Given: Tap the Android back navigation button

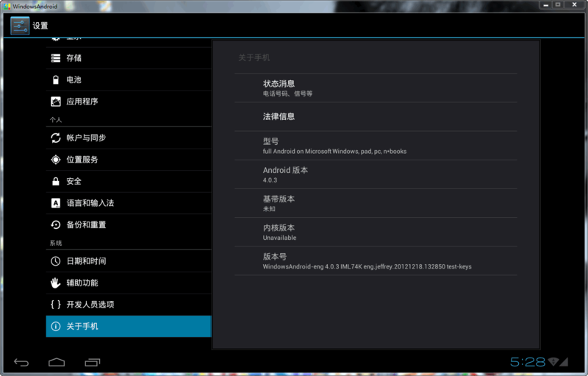Looking at the screenshot, I should pyautogui.click(x=22, y=362).
